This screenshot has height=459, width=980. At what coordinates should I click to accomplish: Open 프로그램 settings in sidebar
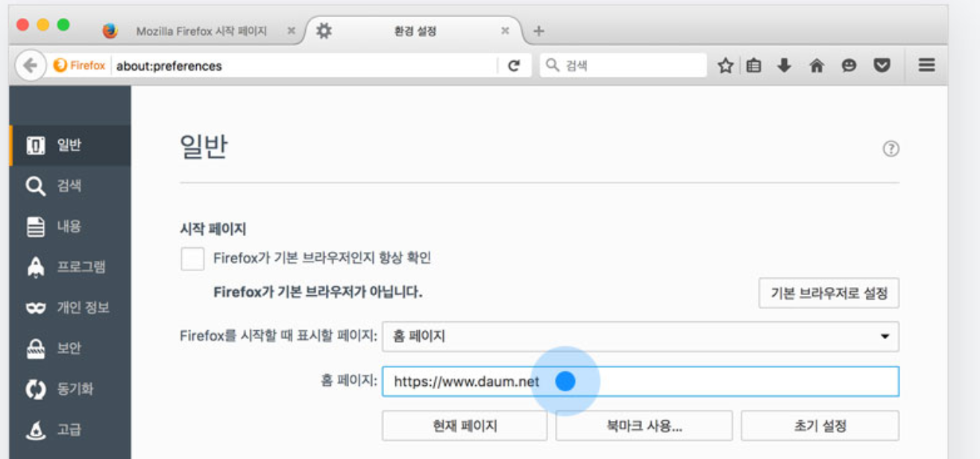(70, 267)
